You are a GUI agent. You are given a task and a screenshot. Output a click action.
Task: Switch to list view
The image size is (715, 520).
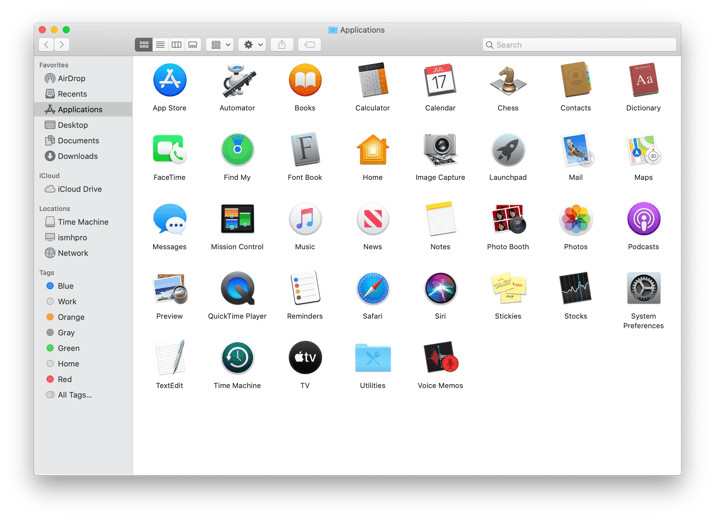point(160,45)
